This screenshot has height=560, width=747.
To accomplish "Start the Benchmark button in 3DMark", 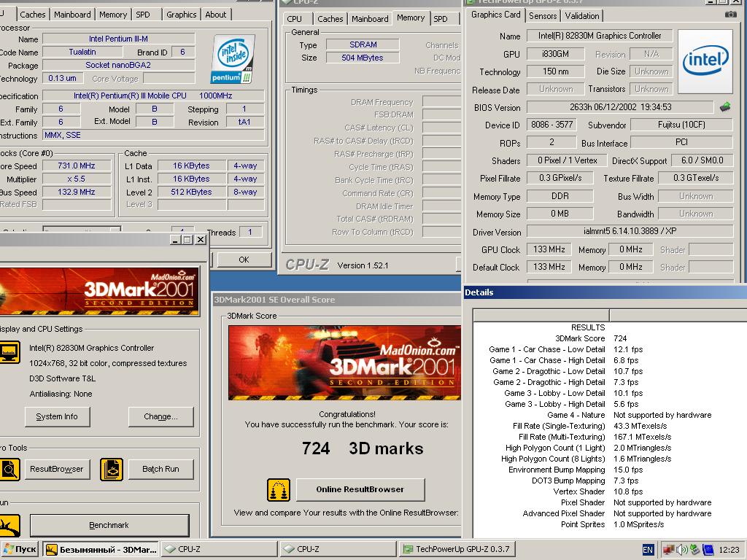I will pos(109,525).
